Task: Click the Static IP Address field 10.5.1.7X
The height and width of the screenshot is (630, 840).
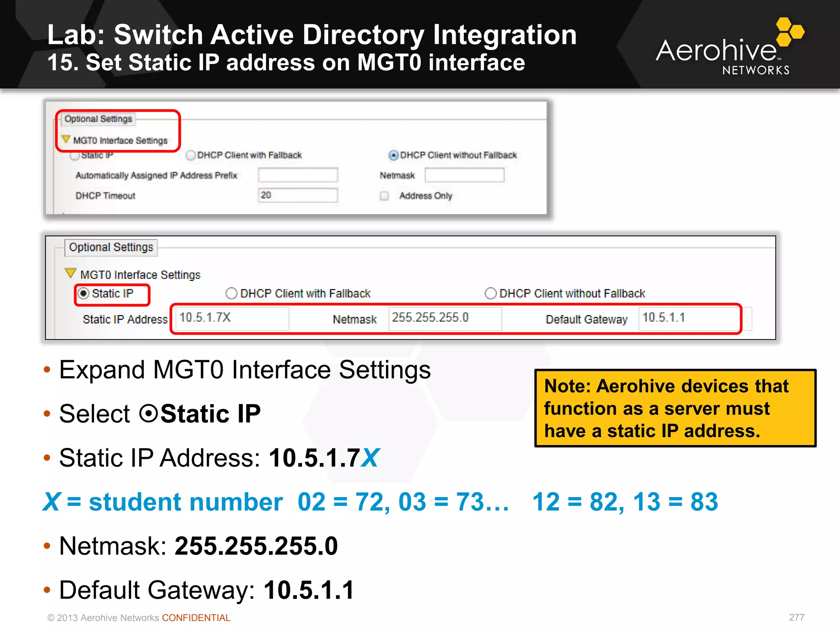Action: click(233, 318)
